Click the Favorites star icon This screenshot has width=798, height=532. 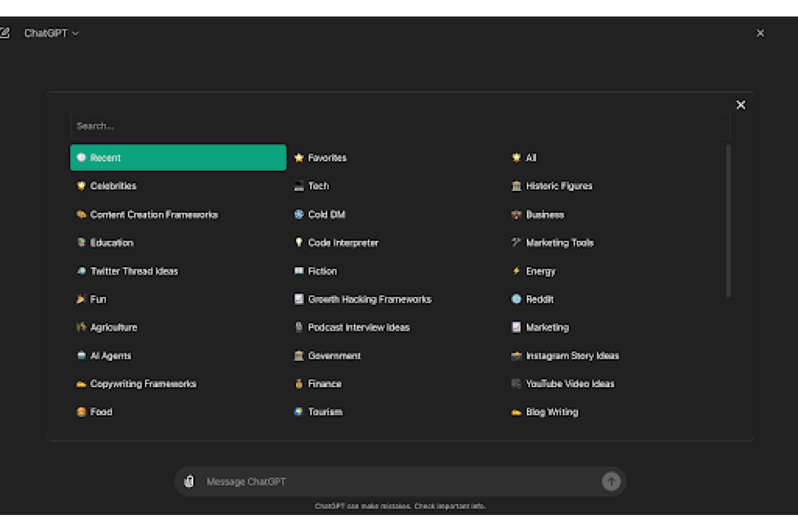pyautogui.click(x=299, y=157)
